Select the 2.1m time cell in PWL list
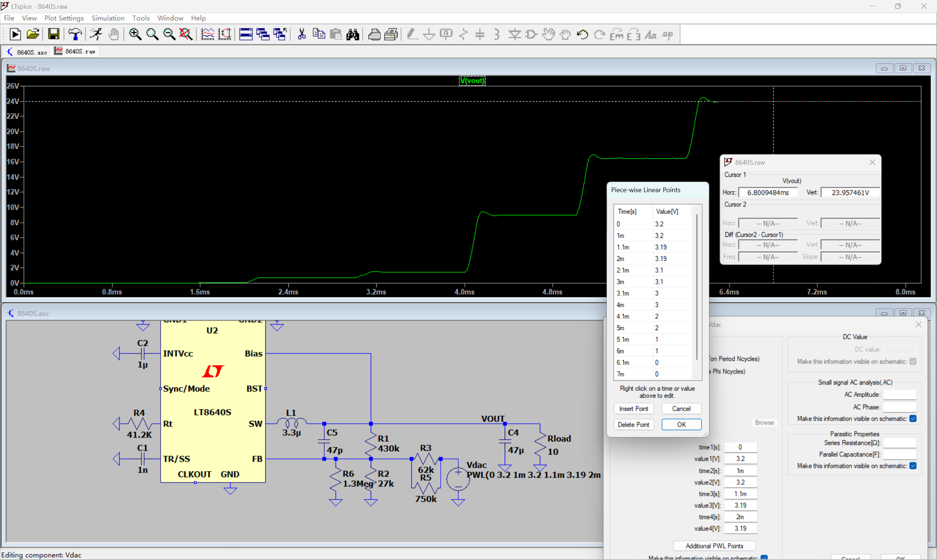 coord(633,270)
